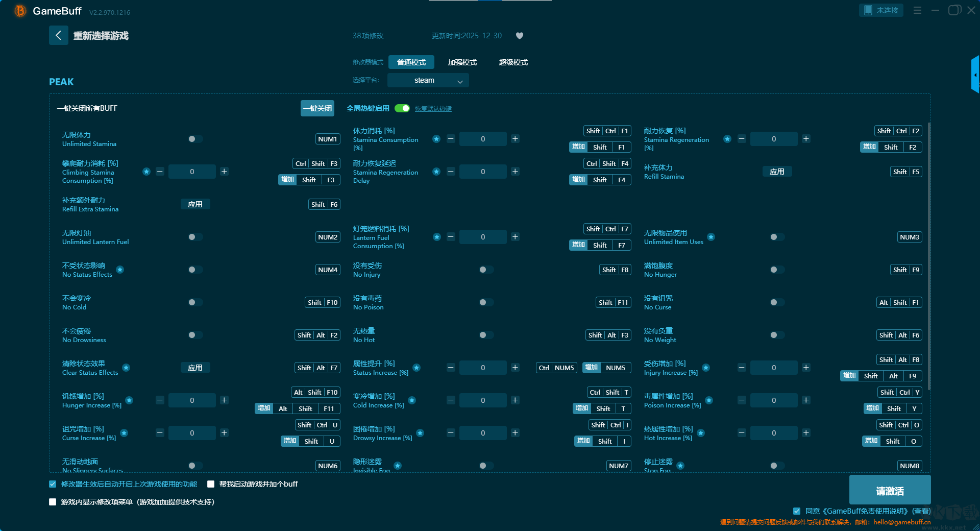
Task: Click the GameBuff logo icon
Action: point(20,11)
